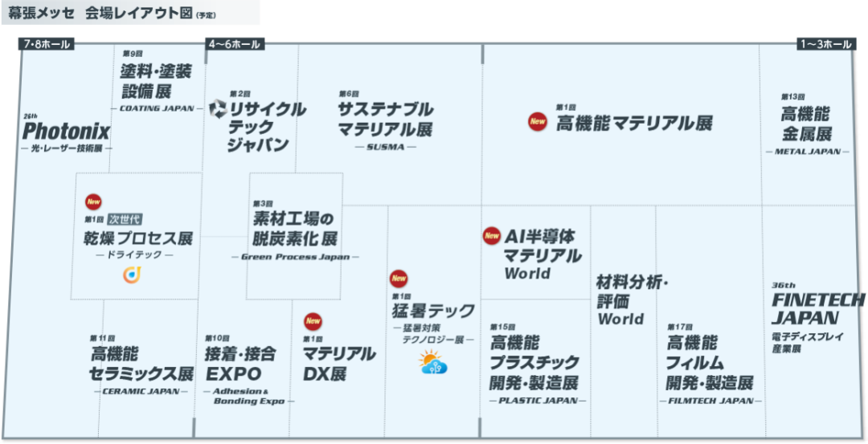The height and width of the screenshot is (444, 868).
Task: Click the recycle arrows logo beside リサイクルテック
Action: (x=218, y=108)
